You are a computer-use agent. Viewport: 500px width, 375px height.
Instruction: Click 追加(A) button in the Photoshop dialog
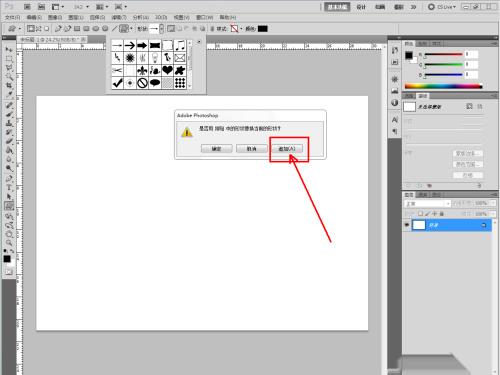pos(287,149)
